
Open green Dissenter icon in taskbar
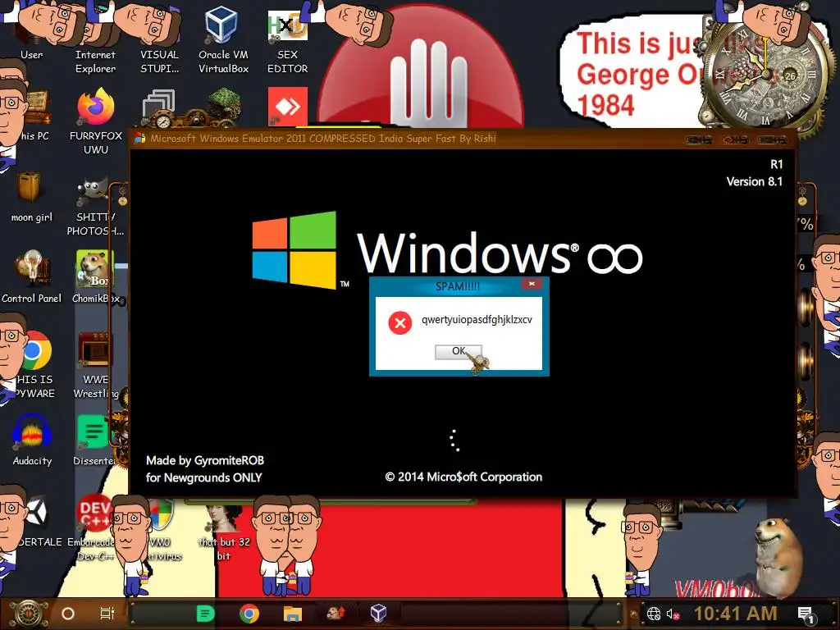point(206,614)
